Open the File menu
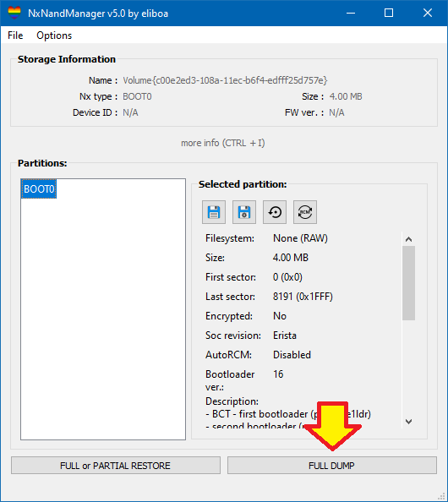Viewport: 448px width, 502px height. pyautogui.click(x=15, y=35)
